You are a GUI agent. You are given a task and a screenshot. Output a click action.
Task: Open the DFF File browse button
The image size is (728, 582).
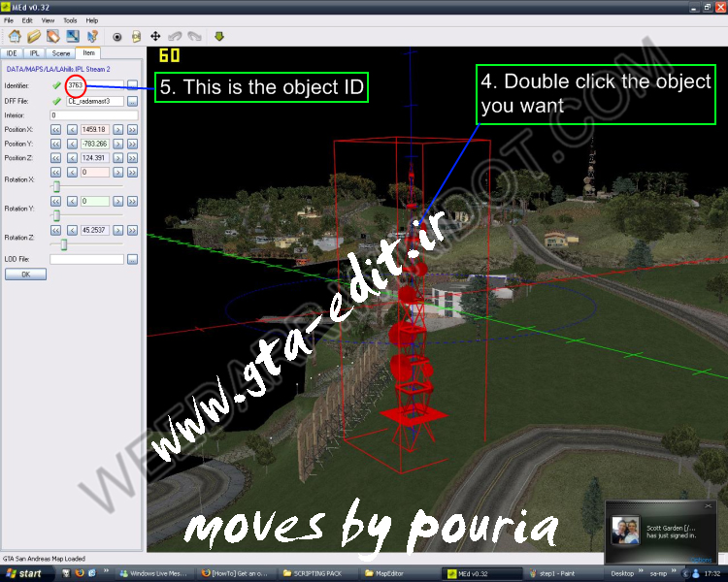tap(132, 101)
